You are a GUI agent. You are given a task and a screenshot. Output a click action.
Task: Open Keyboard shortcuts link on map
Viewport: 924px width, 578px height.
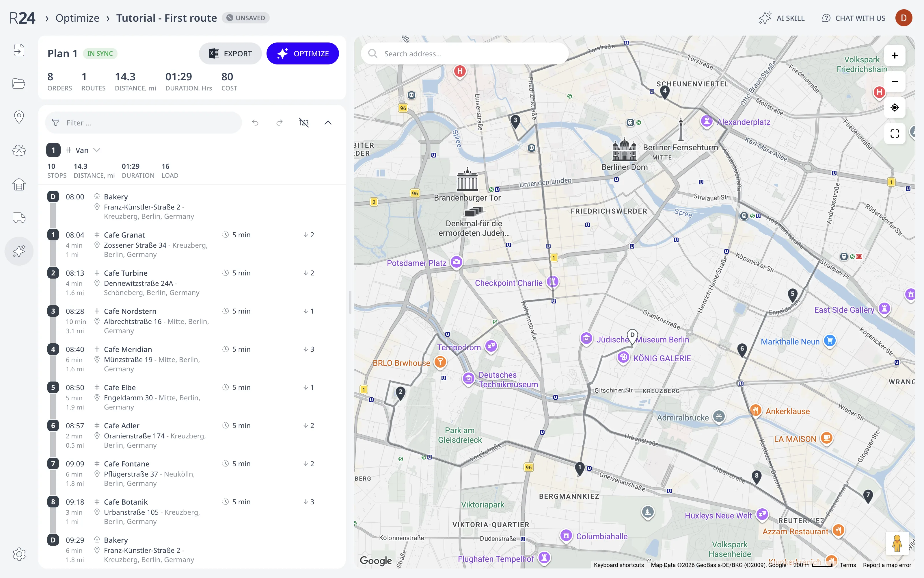click(x=619, y=565)
